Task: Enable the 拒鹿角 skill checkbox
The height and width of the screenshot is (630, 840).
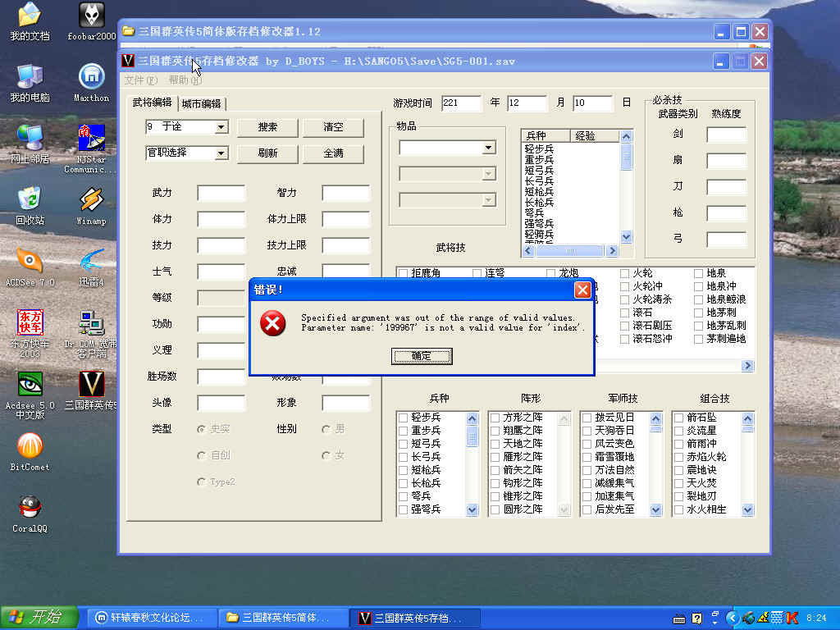Action: pyautogui.click(x=403, y=273)
